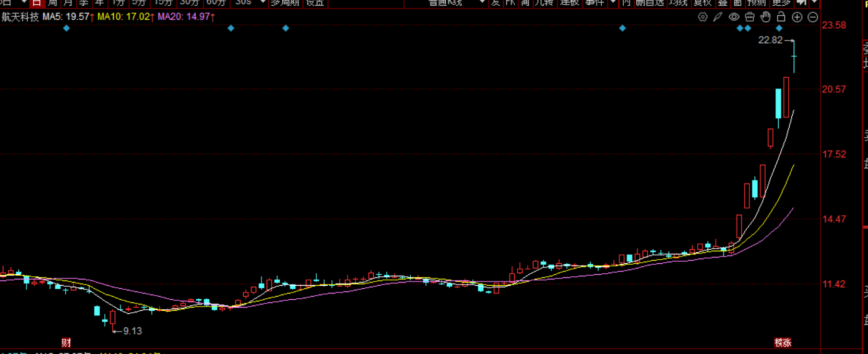Click the pin icon next to 更多

(x=802, y=3)
